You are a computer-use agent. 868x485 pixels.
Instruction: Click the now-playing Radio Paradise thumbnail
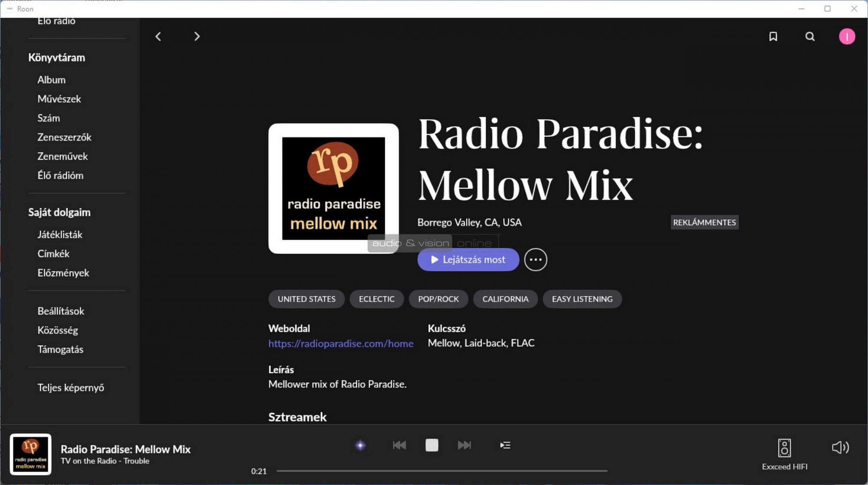[30, 454]
